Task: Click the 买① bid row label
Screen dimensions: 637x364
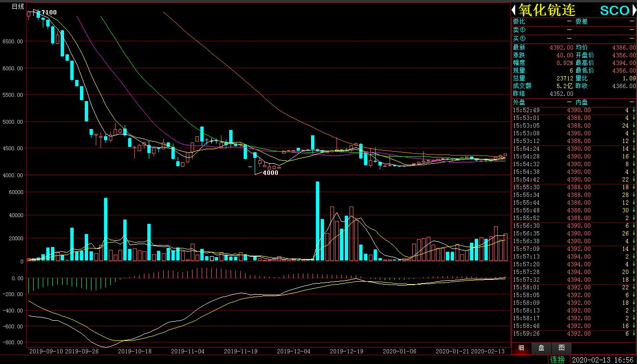Action: (x=519, y=39)
